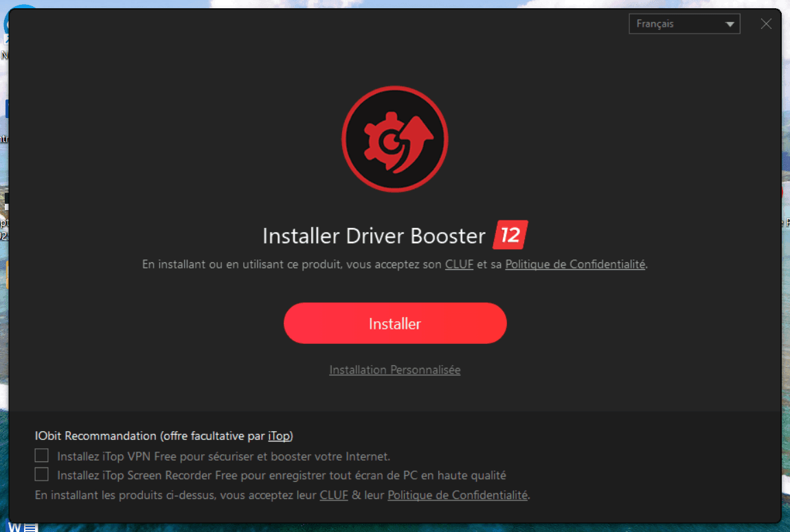Image resolution: width=790 pixels, height=532 pixels.
Task: Open the Français language dropdown
Action: point(684,23)
